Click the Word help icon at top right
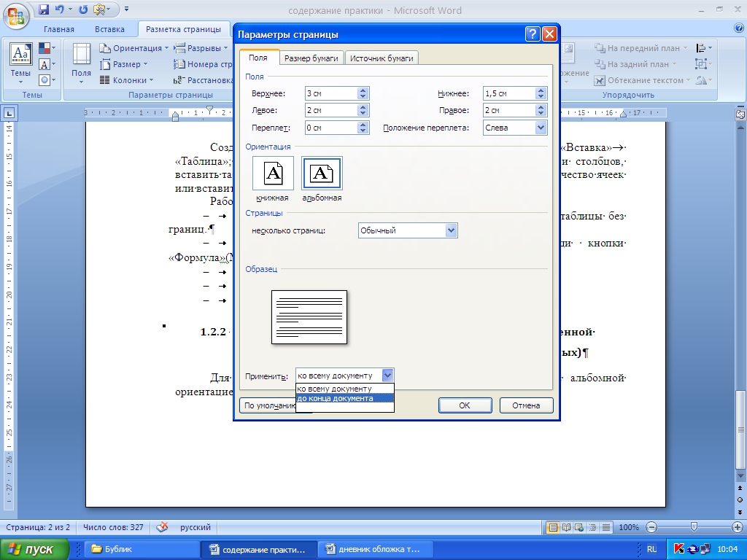This screenshot has width=747, height=560. [x=739, y=28]
